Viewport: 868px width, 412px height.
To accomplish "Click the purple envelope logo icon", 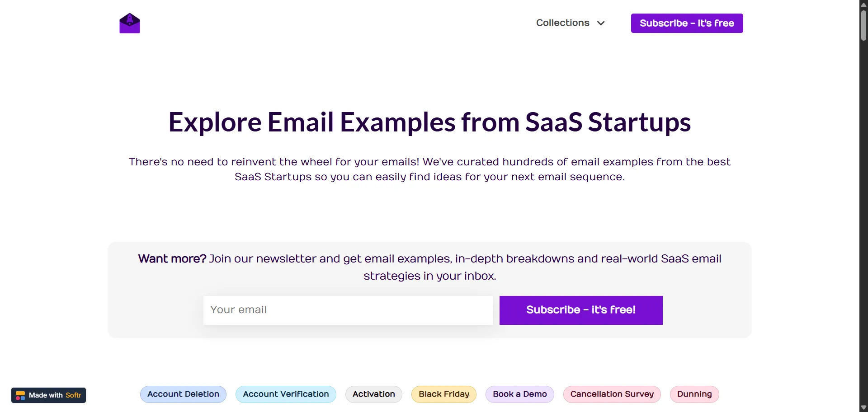I will pos(129,23).
